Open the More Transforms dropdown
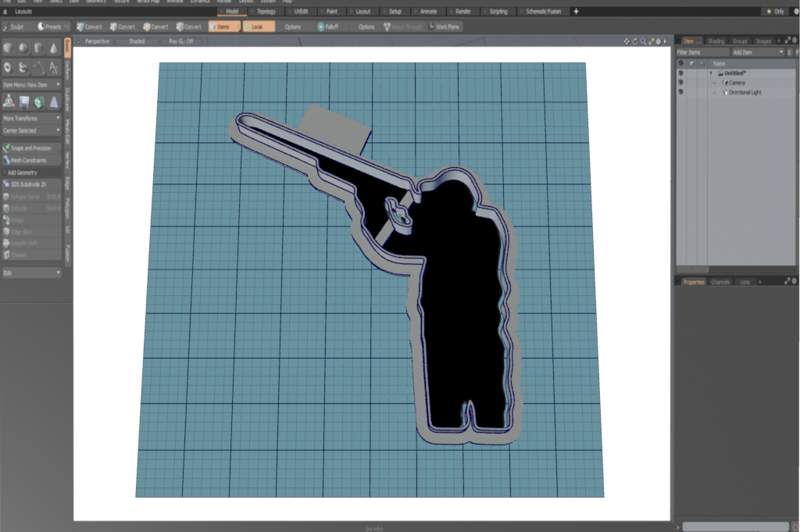Image resolution: width=800 pixels, height=532 pixels. tap(31, 118)
